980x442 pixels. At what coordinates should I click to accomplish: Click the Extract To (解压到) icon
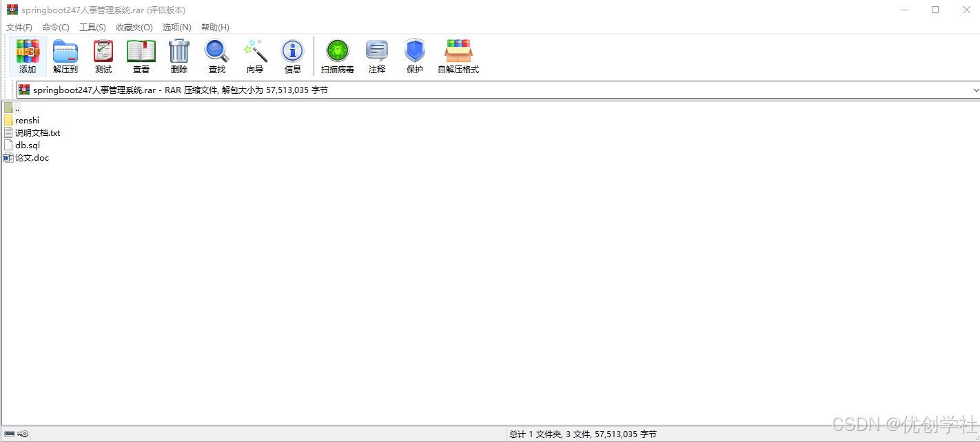[x=65, y=51]
